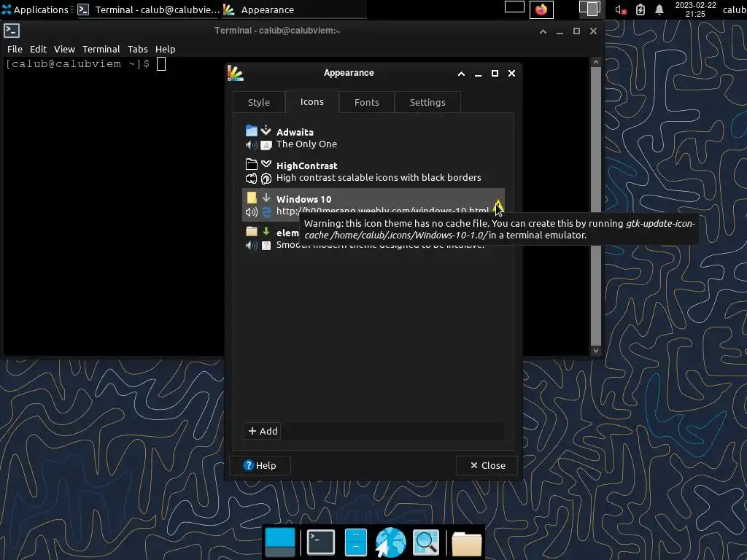747x560 pixels.
Task: Open the Settings tab in Appearance
Action: 427,102
